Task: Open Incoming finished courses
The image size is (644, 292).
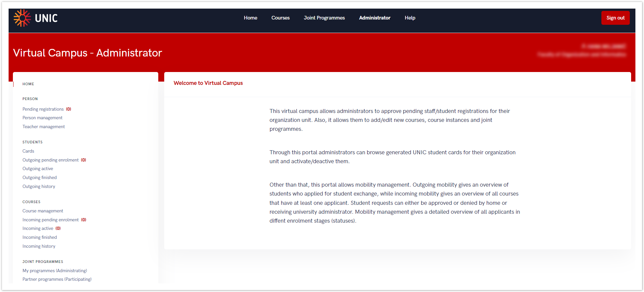Action: pos(40,237)
